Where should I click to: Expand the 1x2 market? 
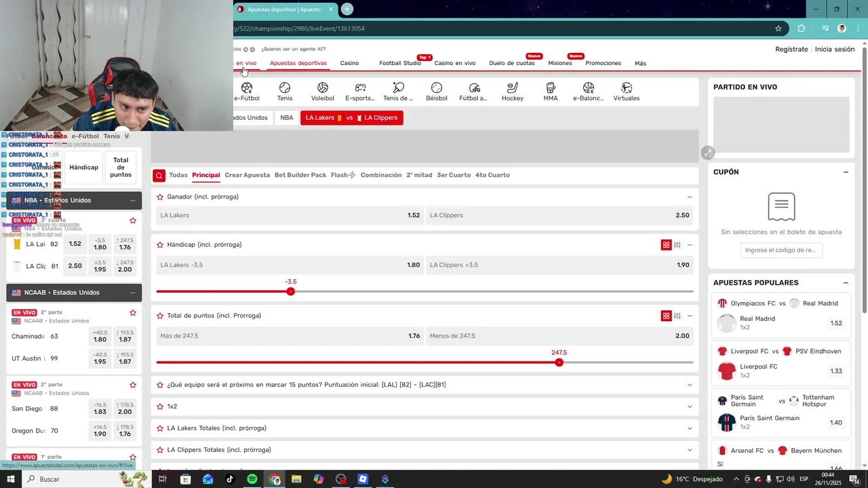[x=690, y=407]
